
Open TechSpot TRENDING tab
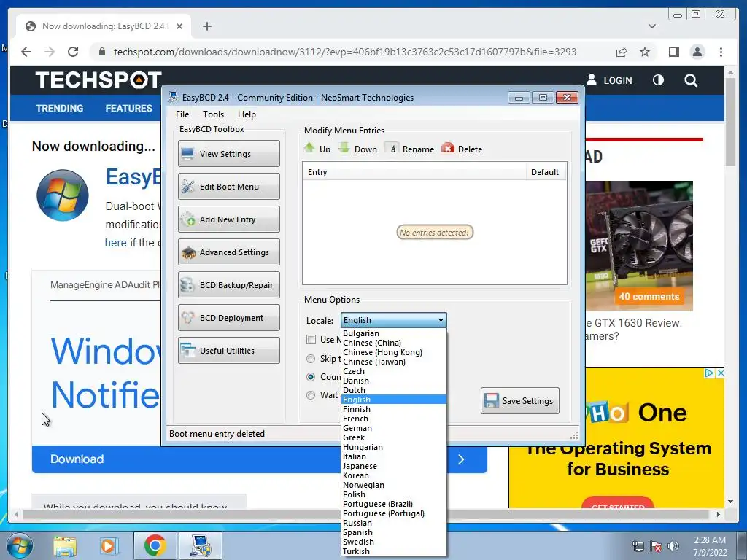tap(60, 108)
